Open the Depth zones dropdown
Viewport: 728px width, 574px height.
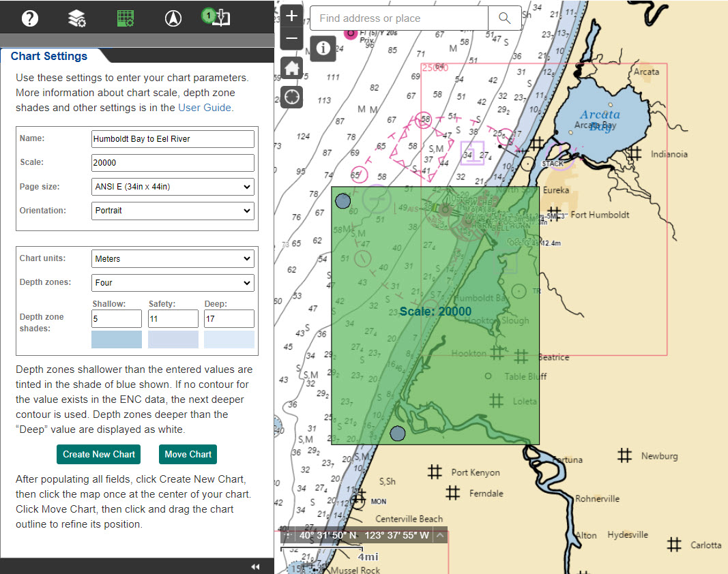tap(173, 283)
